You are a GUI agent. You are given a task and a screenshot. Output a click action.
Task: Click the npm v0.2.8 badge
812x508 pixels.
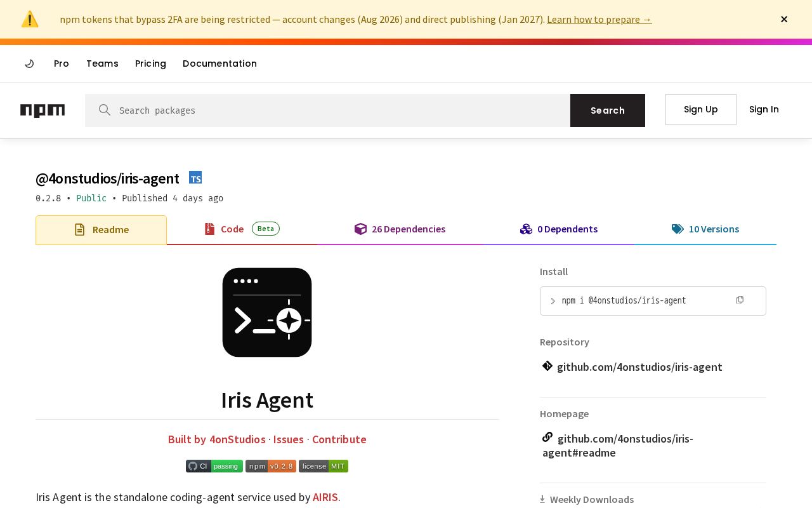pyautogui.click(x=271, y=466)
